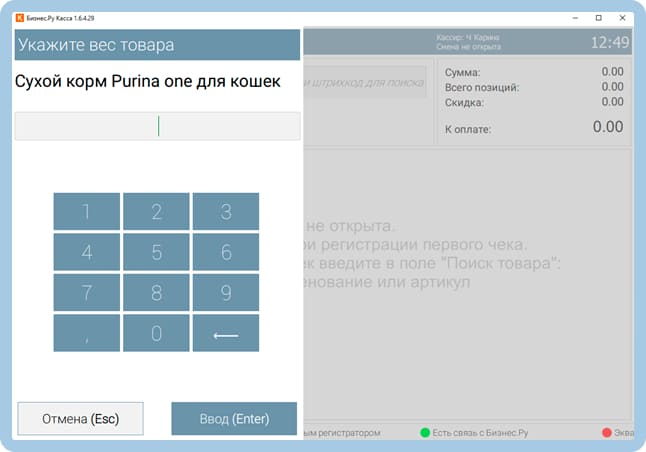Screen dimensions: 646x452
Task: Focus the weight input field
Action: (157, 126)
